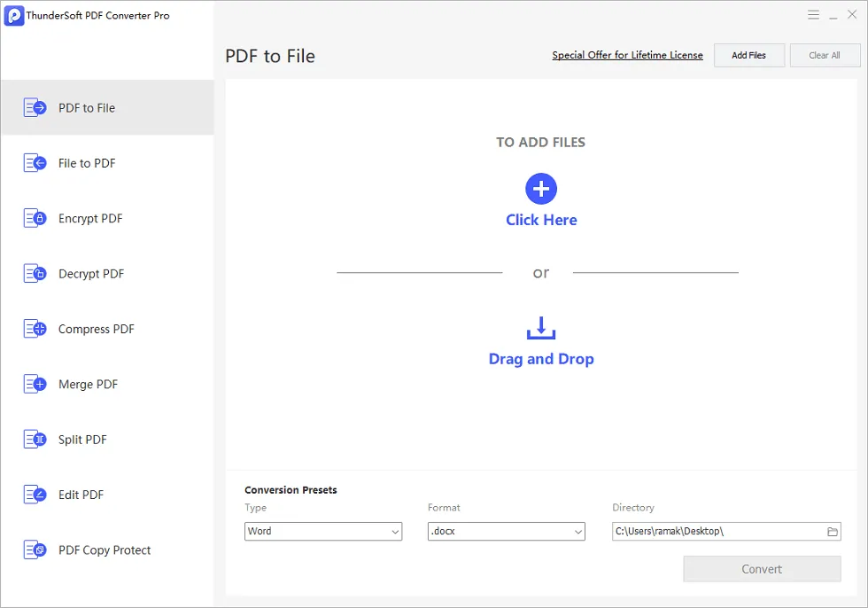The image size is (868, 608).
Task: Select the PDF Copy Protect tool
Action: [x=35, y=550]
